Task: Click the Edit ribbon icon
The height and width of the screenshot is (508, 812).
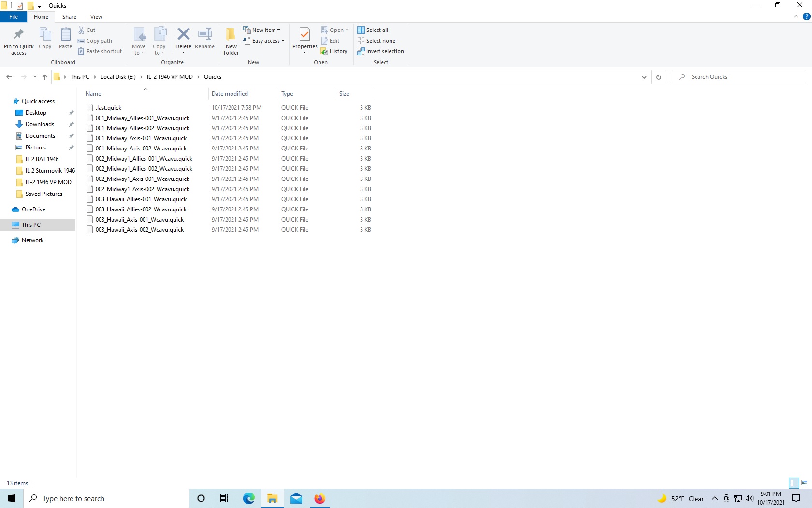Action: point(331,41)
